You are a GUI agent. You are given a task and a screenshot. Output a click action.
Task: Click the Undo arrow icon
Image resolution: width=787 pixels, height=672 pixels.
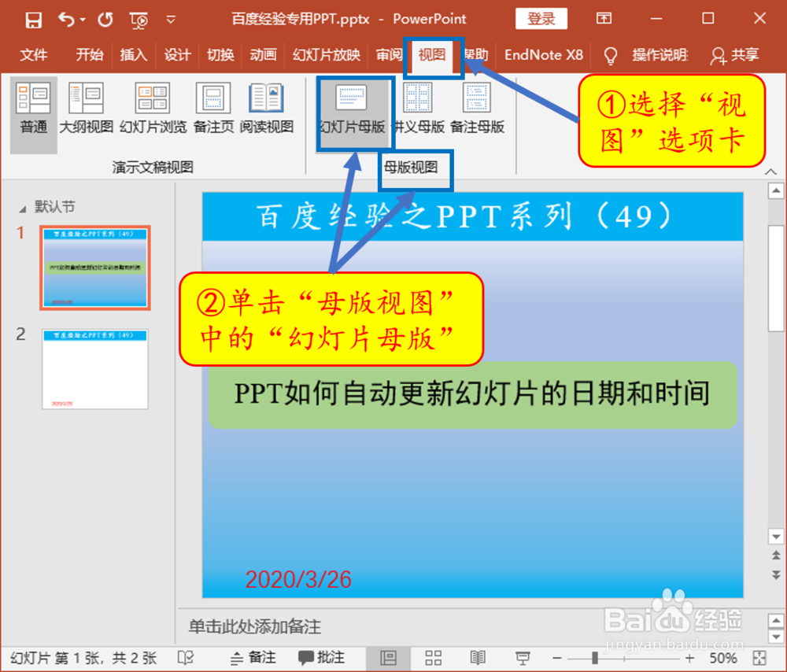point(66,20)
